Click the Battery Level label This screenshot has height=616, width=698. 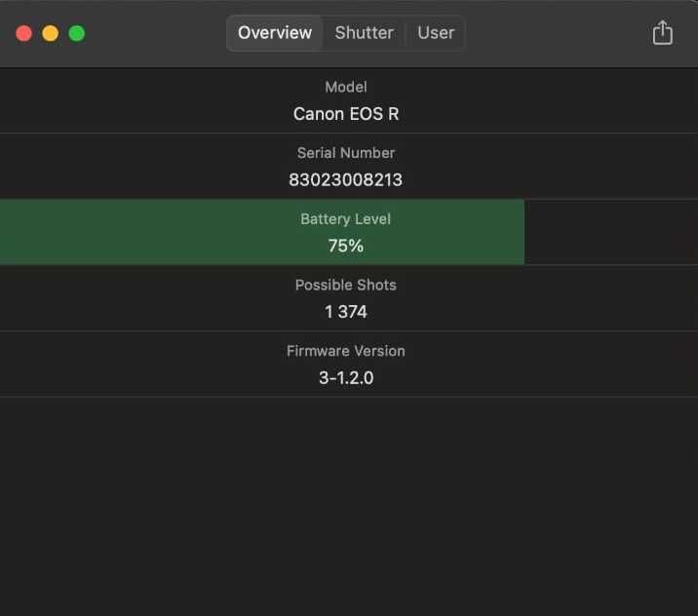[x=345, y=219]
